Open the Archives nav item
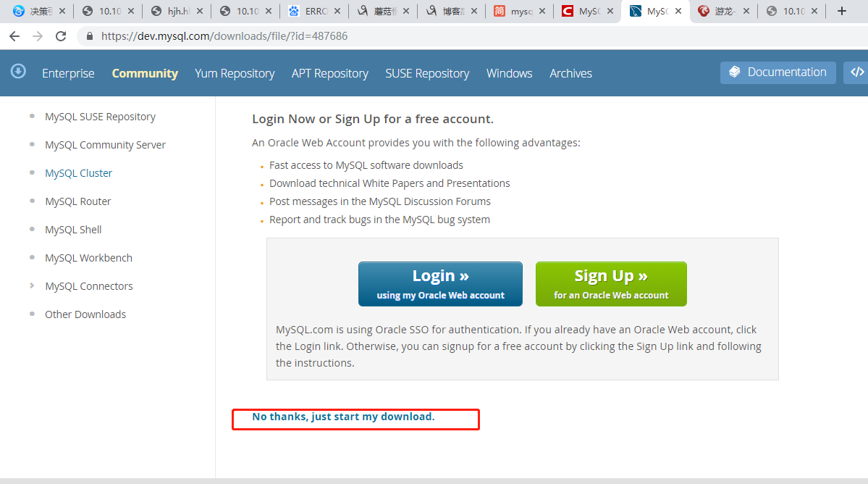Image resolution: width=868 pixels, height=484 pixels. (x=570, y=73)
